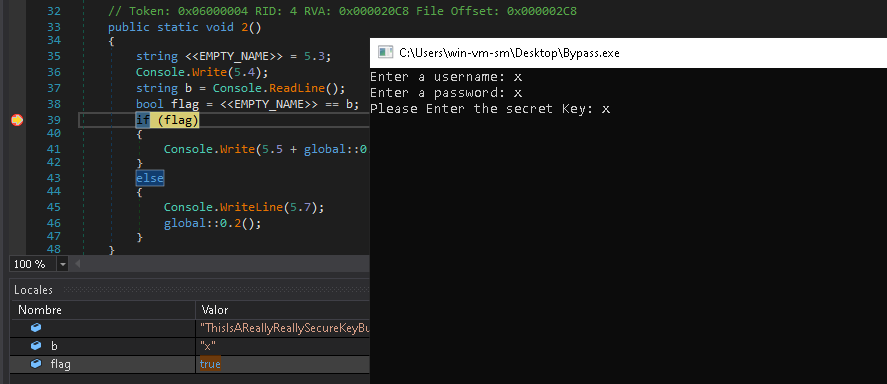Click the highlighted "if (flag)" statement
The width and height of the screenshot is (887, 384).
167,120
